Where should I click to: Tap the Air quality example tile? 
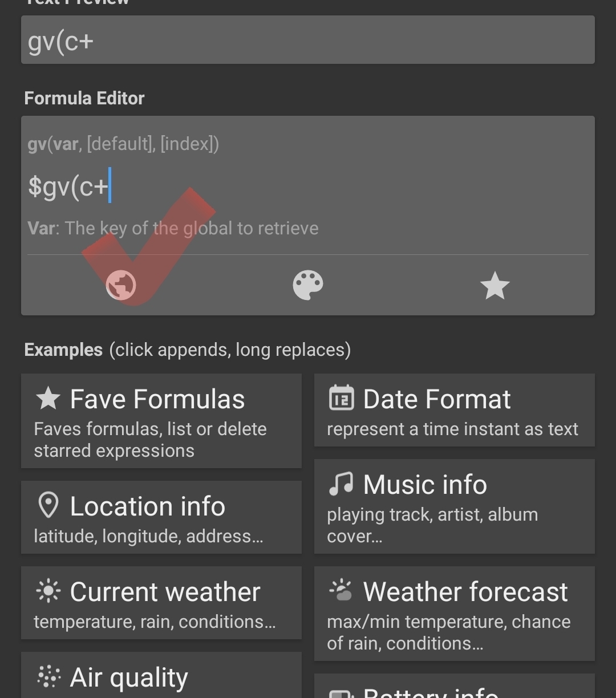pyautogui.click(x=161, y=677)
